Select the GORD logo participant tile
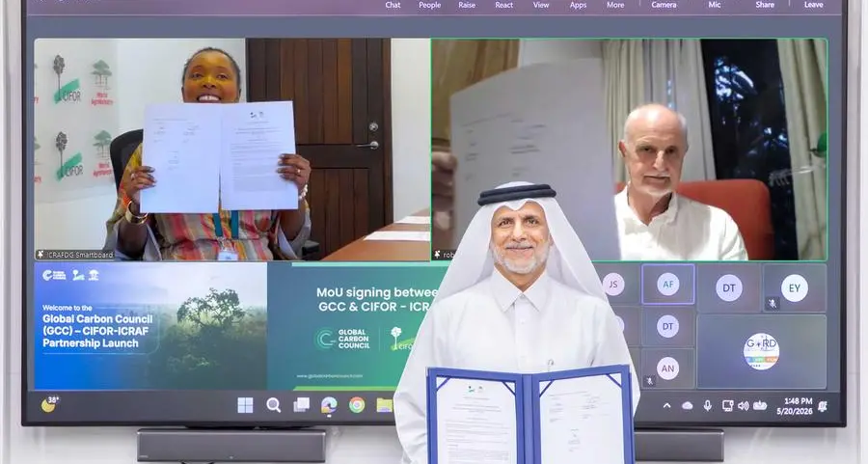The image size is (868, 464). point(761,351)
